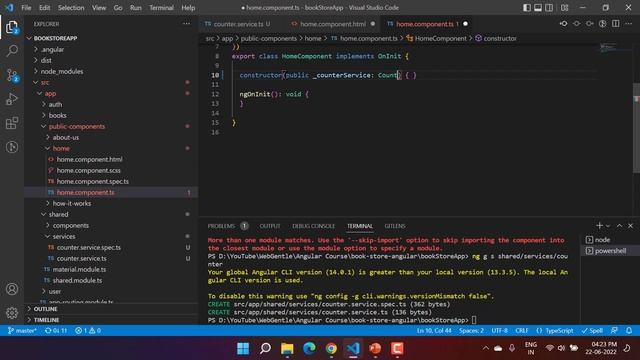
Task: Open the GitLens view in activity bar
Action: point(12,147)
